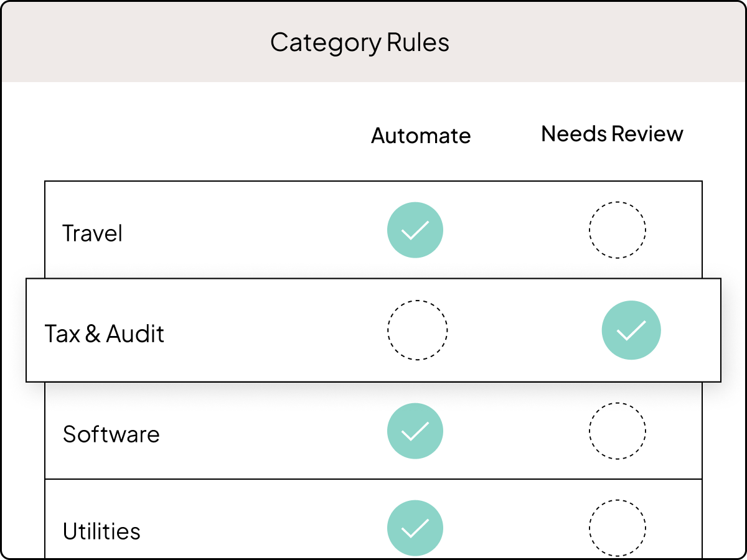
Task: Click the Needs Review column header
Action: point(613,134)
